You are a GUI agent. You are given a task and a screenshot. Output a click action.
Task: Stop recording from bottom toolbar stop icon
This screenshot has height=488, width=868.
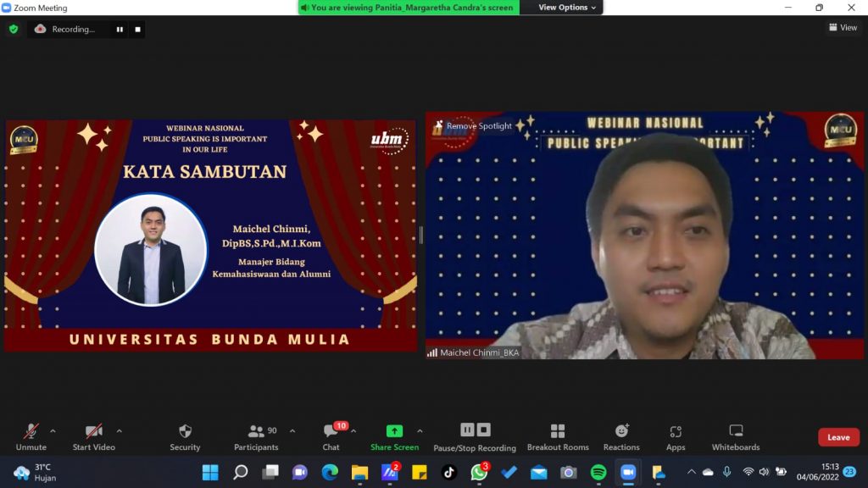484,430
